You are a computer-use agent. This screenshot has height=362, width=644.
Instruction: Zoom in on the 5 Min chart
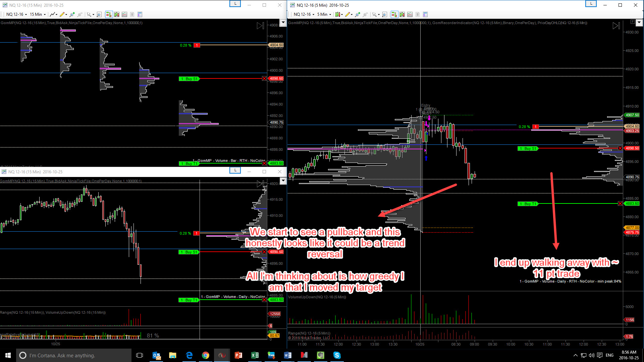[x=358, y=14]
